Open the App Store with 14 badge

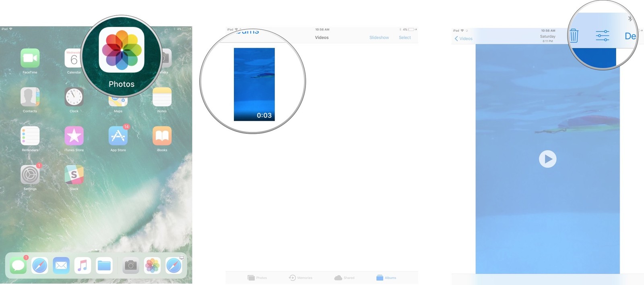(118, 136)
